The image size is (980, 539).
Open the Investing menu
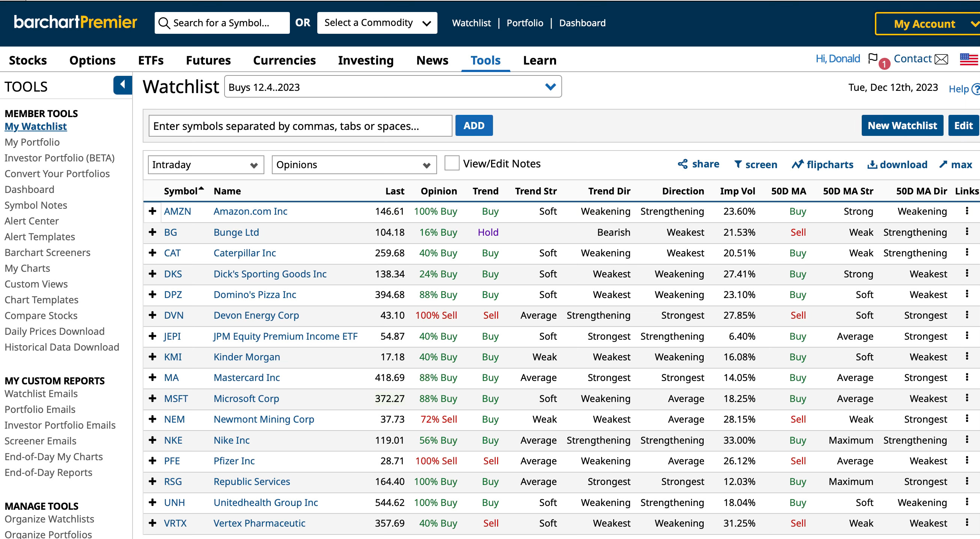click(366, 60)
